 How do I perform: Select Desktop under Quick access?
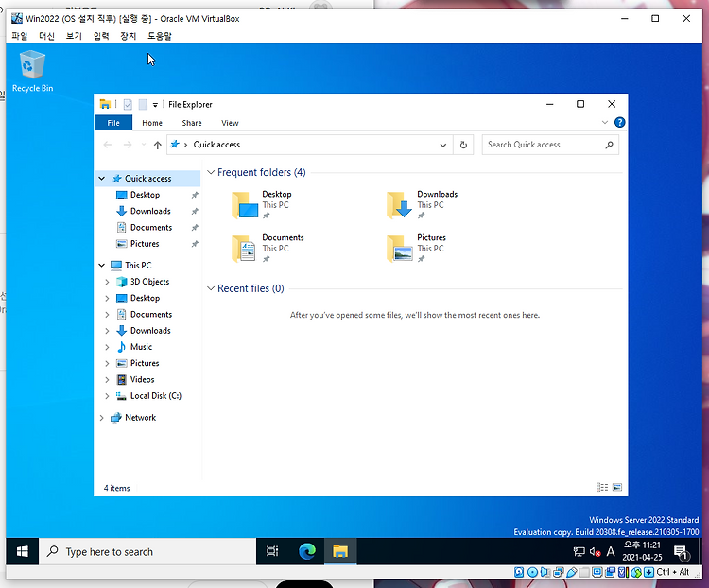click(x=145, y=195)
